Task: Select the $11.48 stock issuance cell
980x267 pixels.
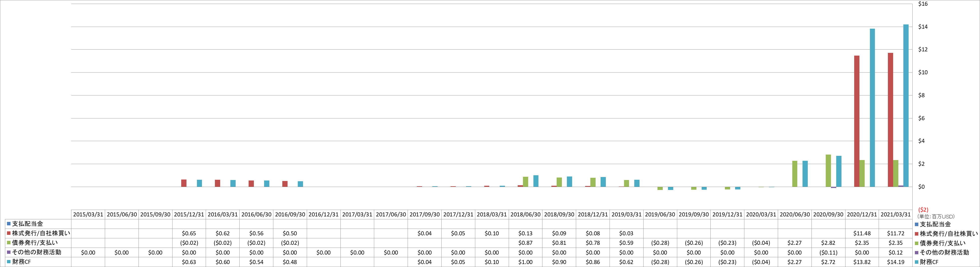Action: click(x=862, y=234)
